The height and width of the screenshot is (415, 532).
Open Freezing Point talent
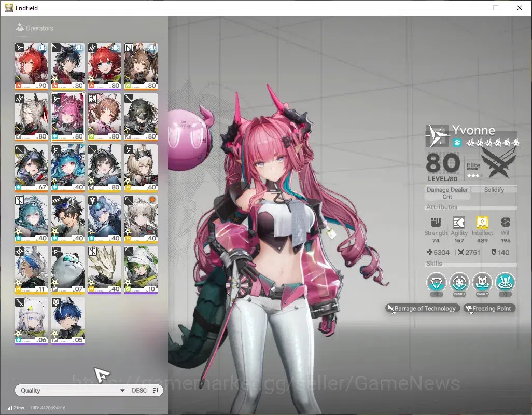click(x=489, y=308)
